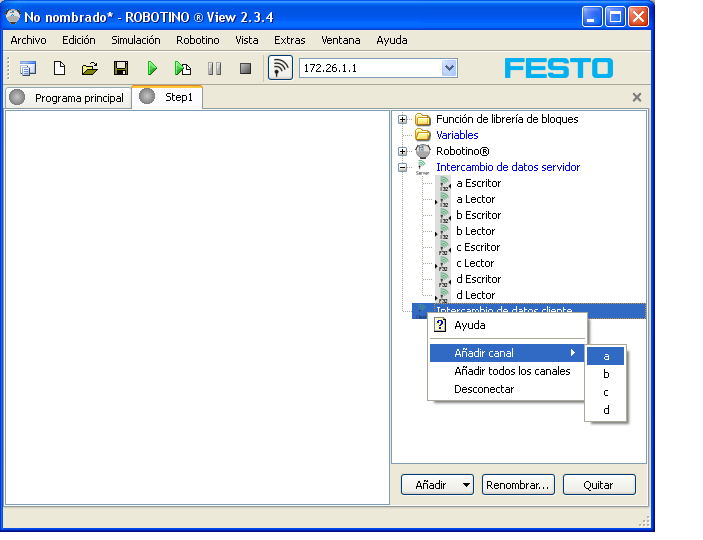The height and width of the screenshot is (540, 703).
Task: Click the Robotino robot icon in tree
Action: (422, 152)
